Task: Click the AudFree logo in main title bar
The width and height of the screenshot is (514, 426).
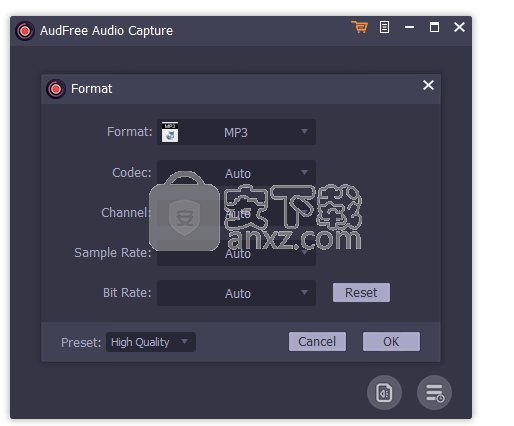Action: tap(25, 31)
